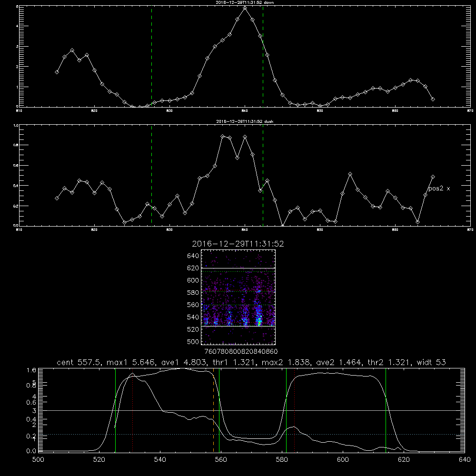Click the timestamp title above the heatmap
Screen dimensions: 476x476
click(238, 244)
